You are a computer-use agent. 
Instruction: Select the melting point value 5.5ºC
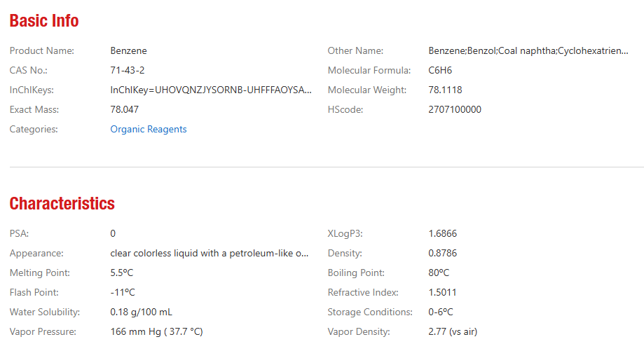click(123, 273)
